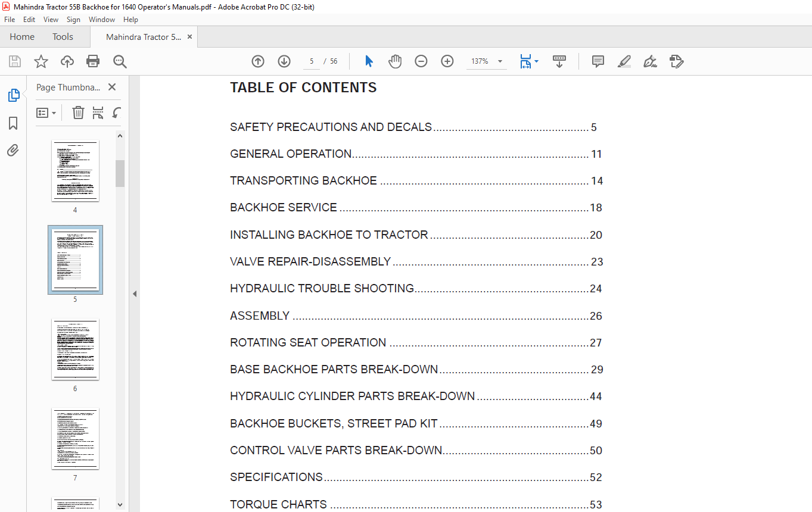This screenshot has height=512, width=812.
Task: Show the page thumbnails sidebar panel
Action: coord(13,95)
